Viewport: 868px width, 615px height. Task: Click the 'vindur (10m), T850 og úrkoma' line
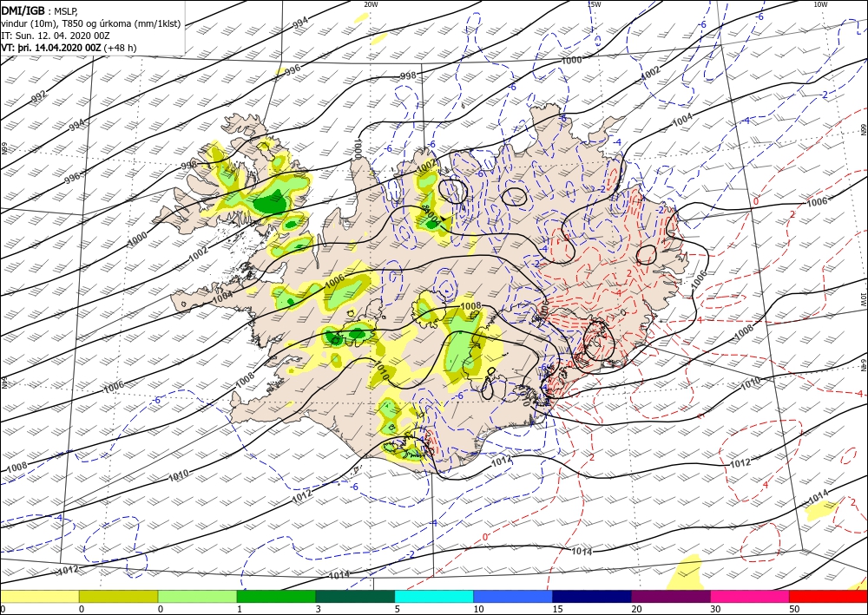click(x=90, y=23)
